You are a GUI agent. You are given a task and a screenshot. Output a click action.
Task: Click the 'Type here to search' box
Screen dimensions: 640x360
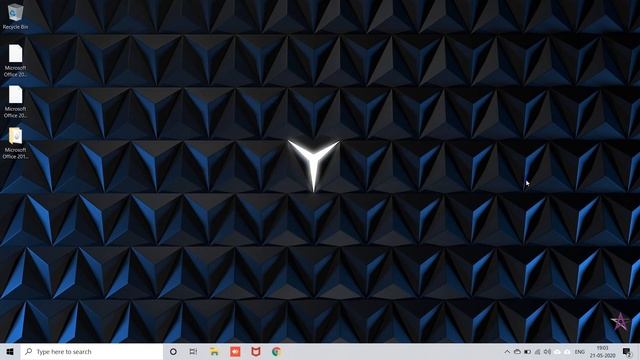(x=92, y=351)
